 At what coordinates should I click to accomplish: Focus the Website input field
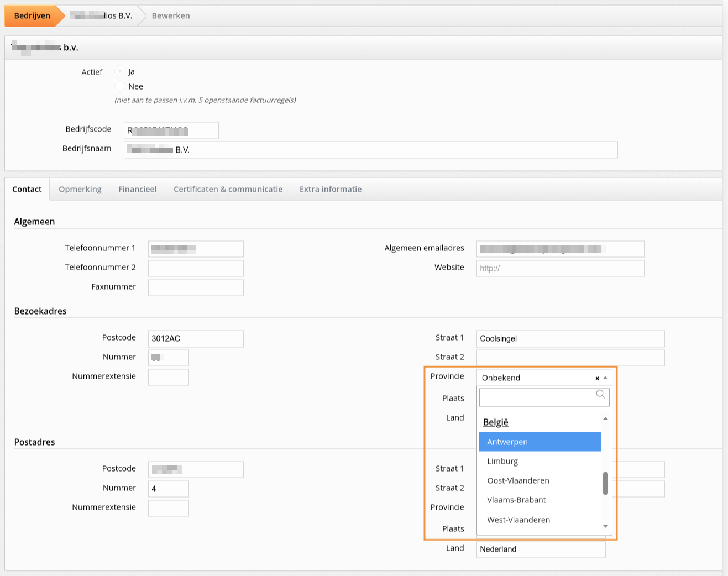pos(560,268)
